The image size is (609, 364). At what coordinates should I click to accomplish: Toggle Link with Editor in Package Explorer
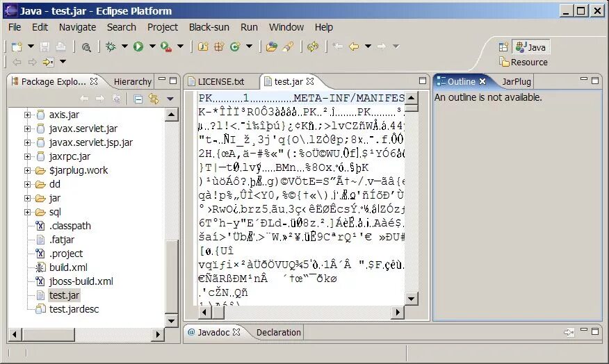tap(154, 99)
